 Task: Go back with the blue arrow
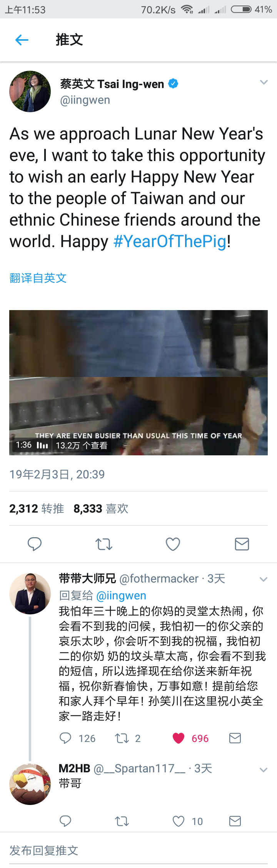pyautogui.click(x=22, y=40)
